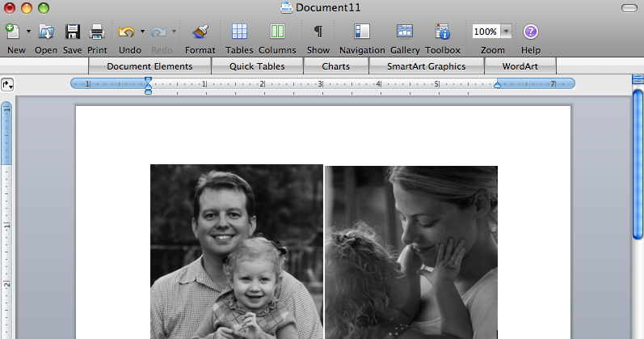The width and height of the screenshot is (644, 339).
Task: Select the father and child photo
Action: [237, 252]
